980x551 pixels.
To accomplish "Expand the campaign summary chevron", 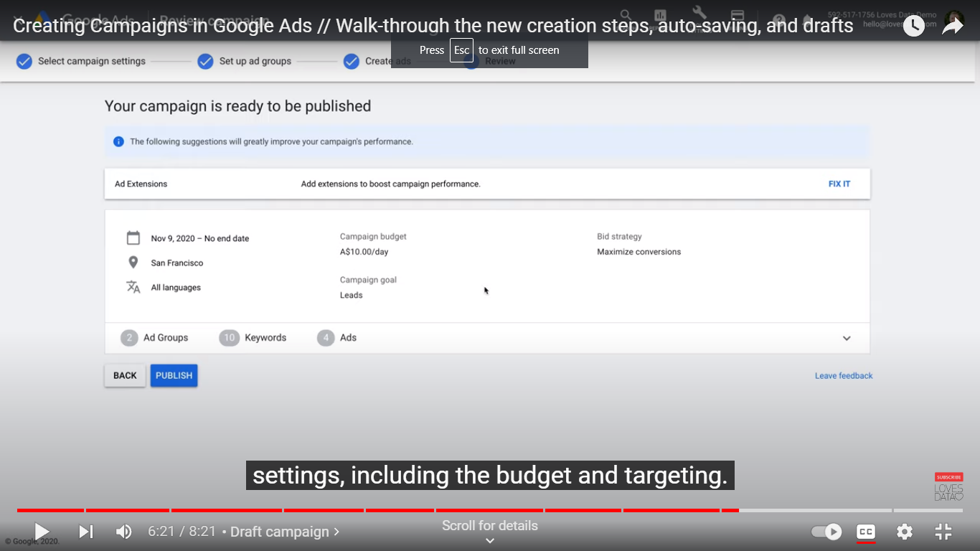I will (x=847, y=339).
